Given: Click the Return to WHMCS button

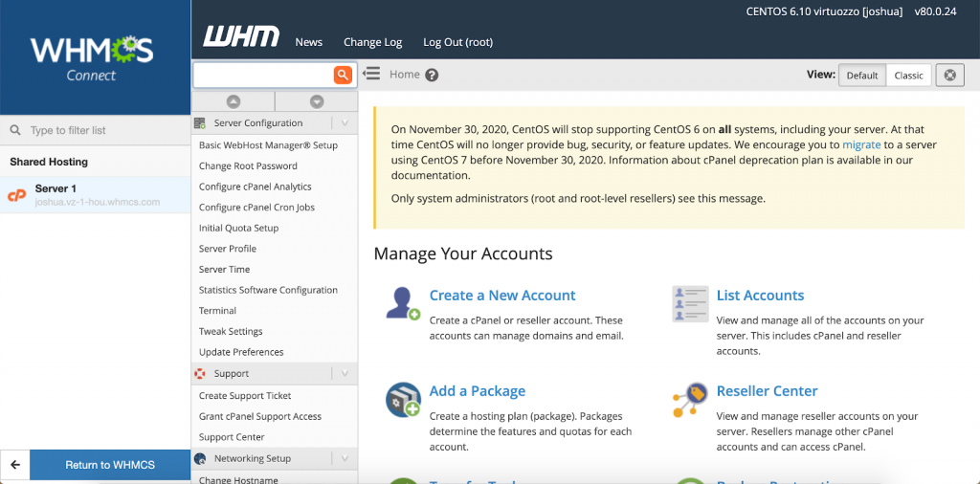Looking at the screenshot, I should [x=110, y=465].
